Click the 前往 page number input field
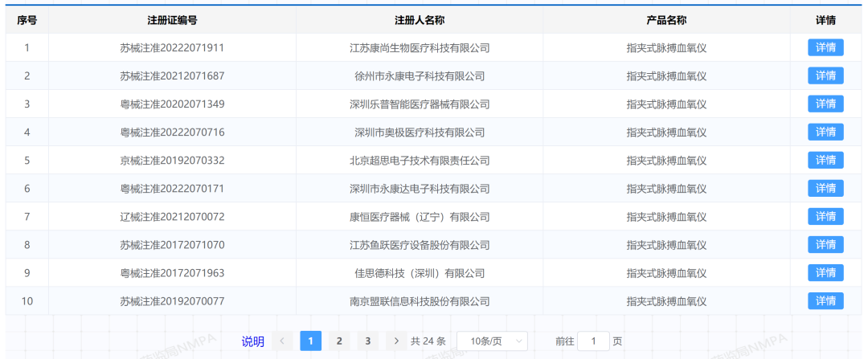This screenshot has height=359, width=868. tap(593, 341)
